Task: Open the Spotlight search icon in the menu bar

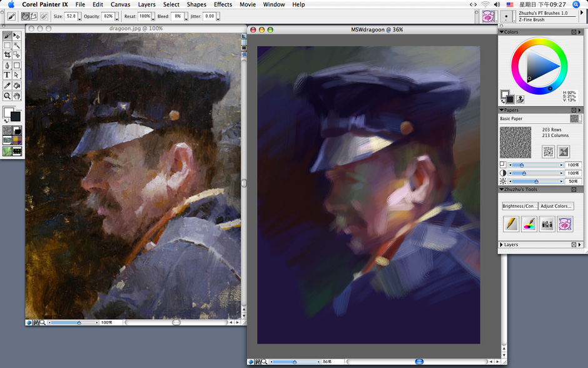Action: (x=576, y=4)
